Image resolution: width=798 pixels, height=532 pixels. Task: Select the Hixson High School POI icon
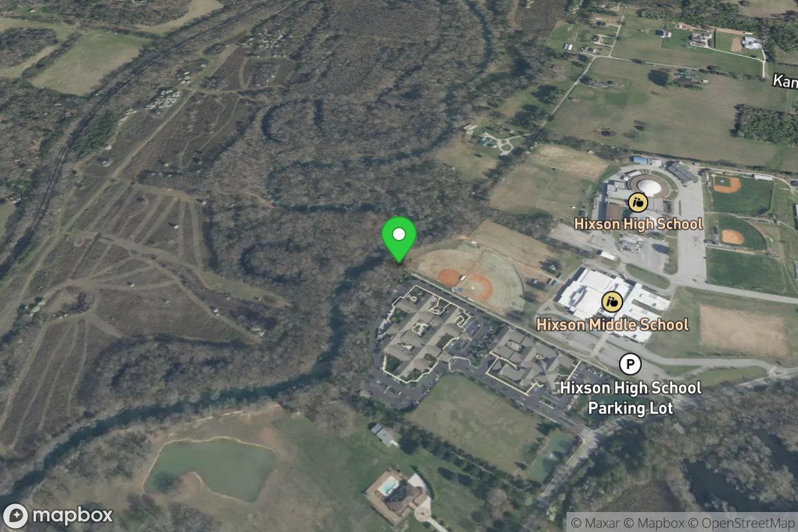coord(638,201)
